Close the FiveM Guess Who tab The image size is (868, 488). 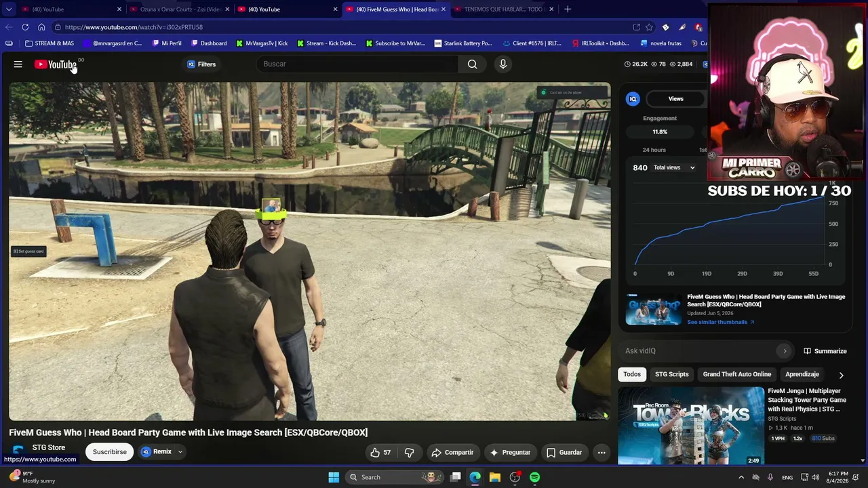[443, 9]
